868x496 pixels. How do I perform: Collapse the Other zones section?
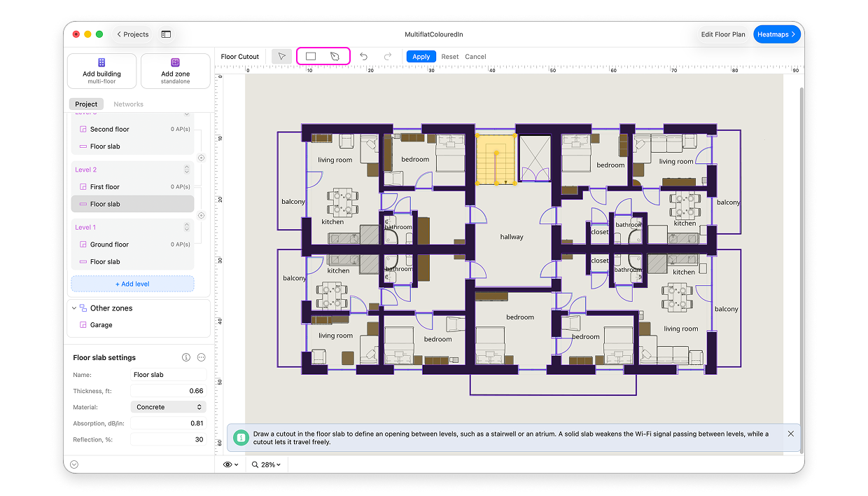pyautogui.click(x=74, y=308)
